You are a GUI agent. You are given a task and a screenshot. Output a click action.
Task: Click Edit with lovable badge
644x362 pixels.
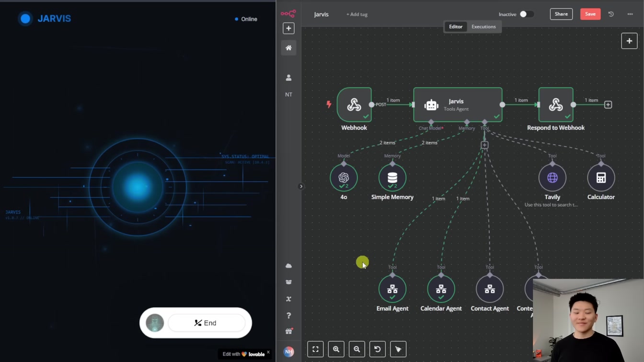point(244,354)
